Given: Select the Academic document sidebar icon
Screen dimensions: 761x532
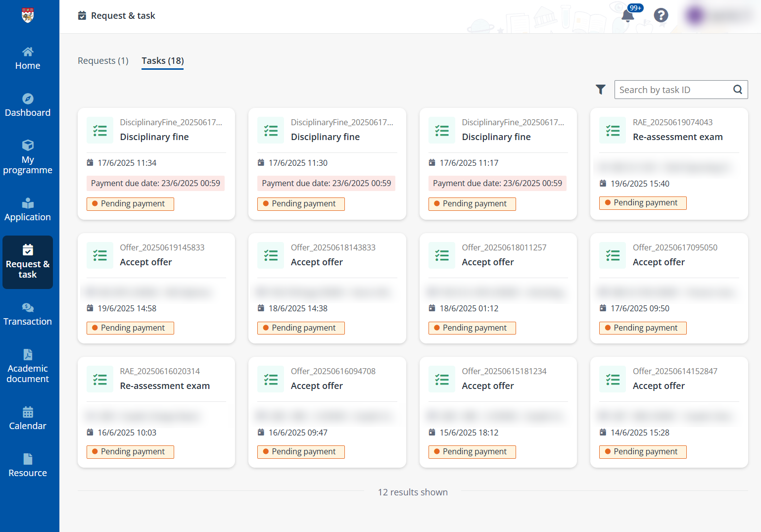Looking at the screenshot, I should [x=28, y=366].
